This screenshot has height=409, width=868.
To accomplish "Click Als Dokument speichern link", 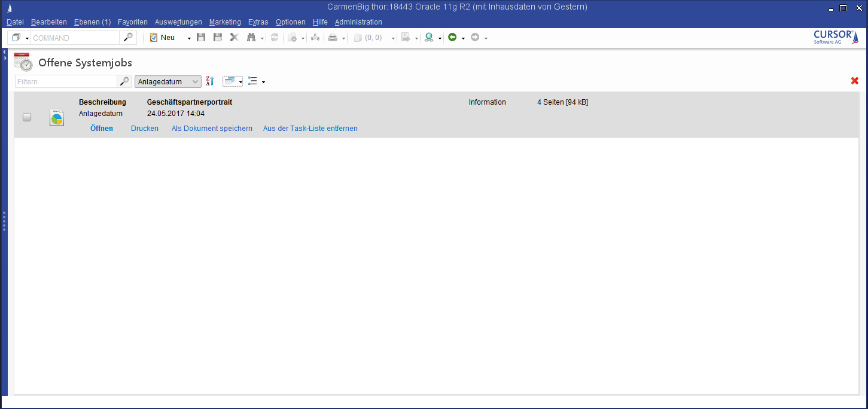I will (x=212, y=129).
